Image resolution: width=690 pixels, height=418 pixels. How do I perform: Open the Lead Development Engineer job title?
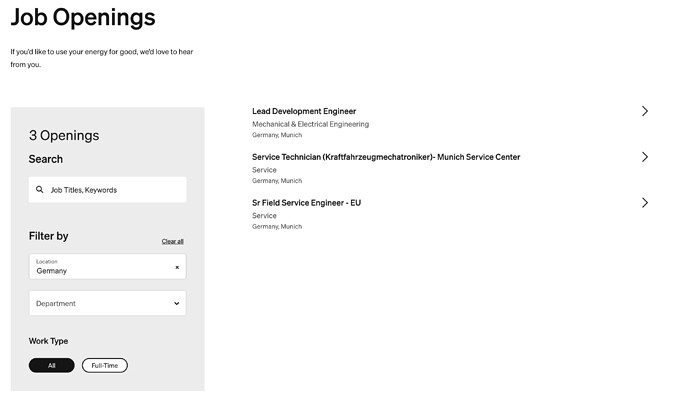point(304,111)
